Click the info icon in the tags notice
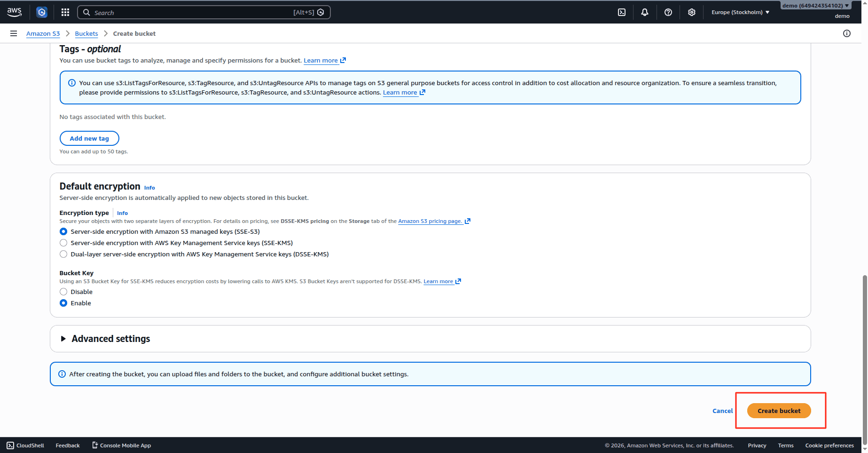Viewport: 868px width, 453px height. (x=72, y=83)
